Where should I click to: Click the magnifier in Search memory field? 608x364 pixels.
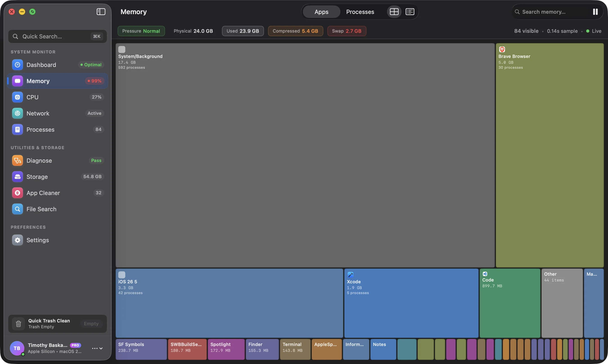(517, 12)
